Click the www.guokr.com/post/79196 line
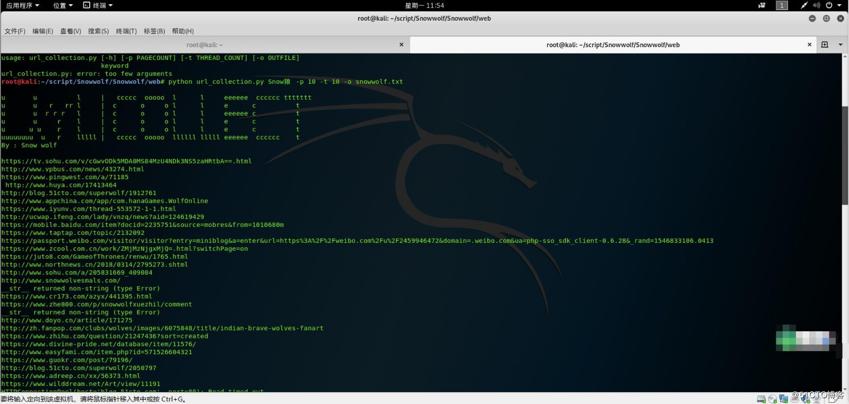Image resolution: width=849 pixels, height=404 pixels. pyautogui.click(x=67, y=360)
